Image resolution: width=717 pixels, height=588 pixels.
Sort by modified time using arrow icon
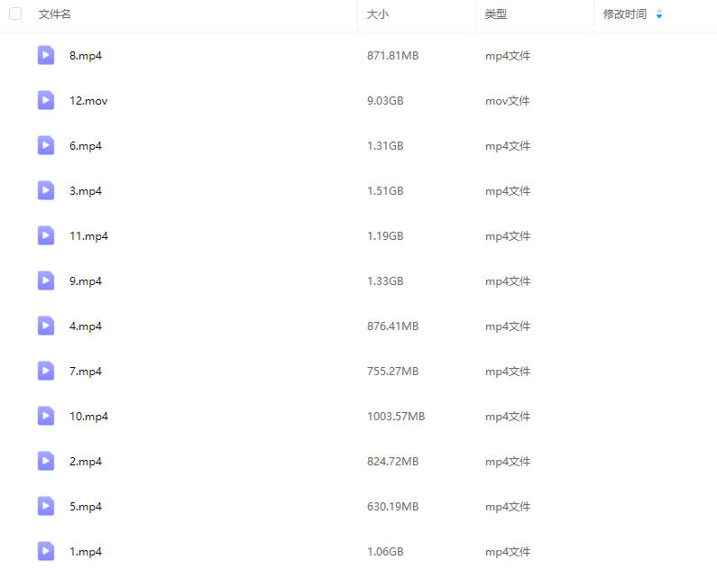pyautogui.click(x=659, y=14)
